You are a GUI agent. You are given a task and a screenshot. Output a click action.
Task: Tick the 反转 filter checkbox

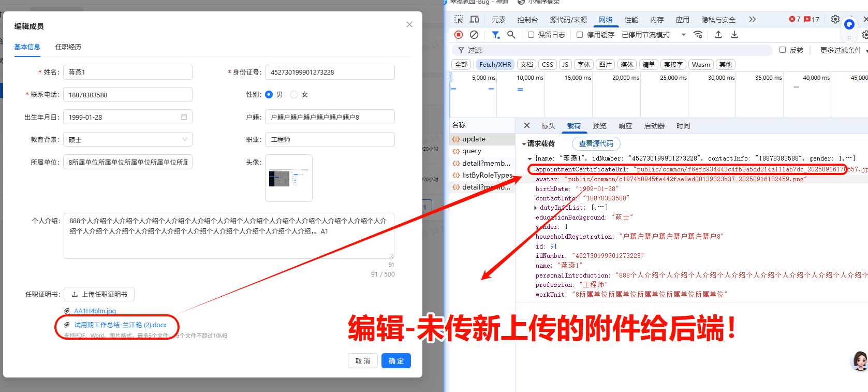coord(783,50)
